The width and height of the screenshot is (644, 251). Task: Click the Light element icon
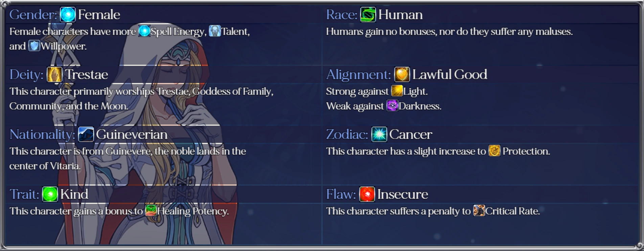(397, 91)
